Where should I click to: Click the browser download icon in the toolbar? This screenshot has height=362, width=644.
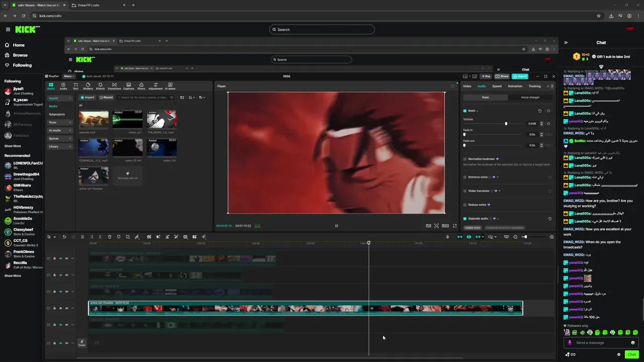click(611, 16)
